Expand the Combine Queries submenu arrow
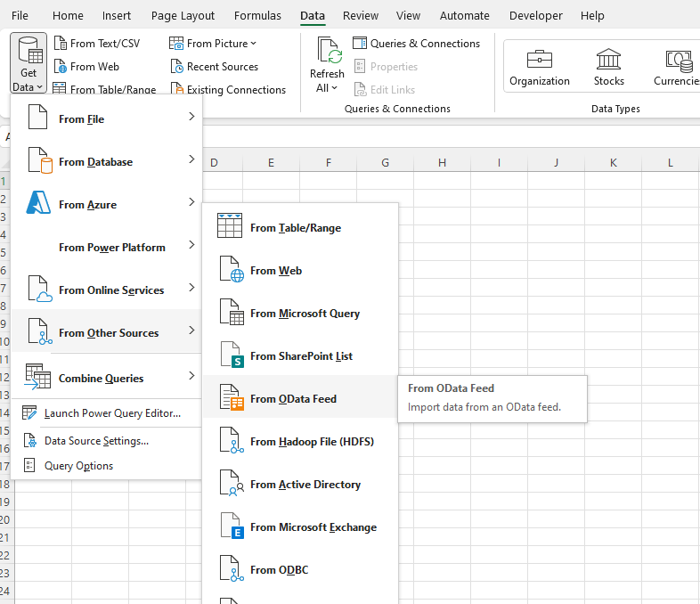 click(x=191, y=376)
